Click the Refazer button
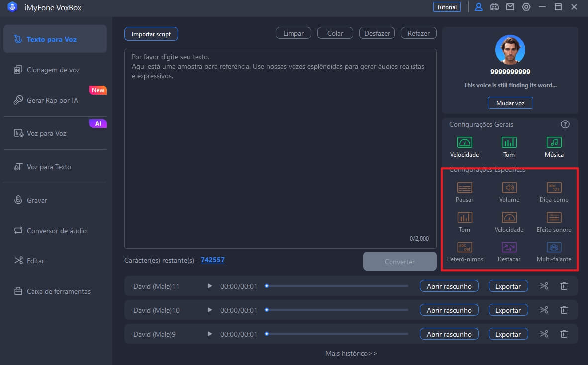The height and width of the screenshot is (365, 588). [x=418, y=33]
